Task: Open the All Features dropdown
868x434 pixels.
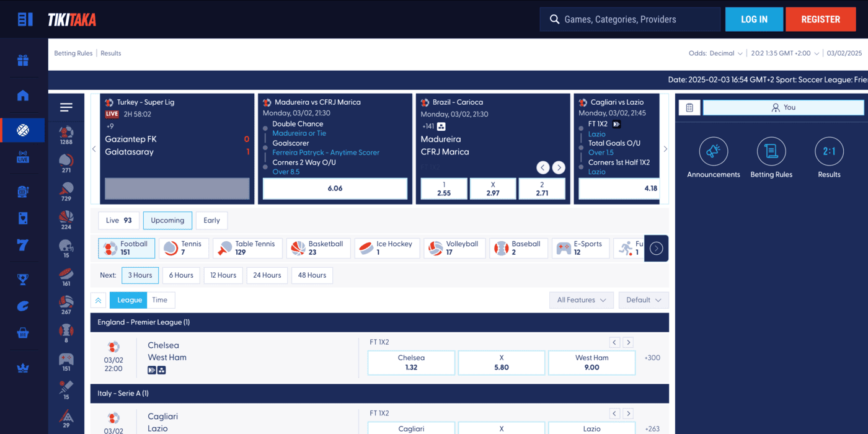Action: coord(581,300)
